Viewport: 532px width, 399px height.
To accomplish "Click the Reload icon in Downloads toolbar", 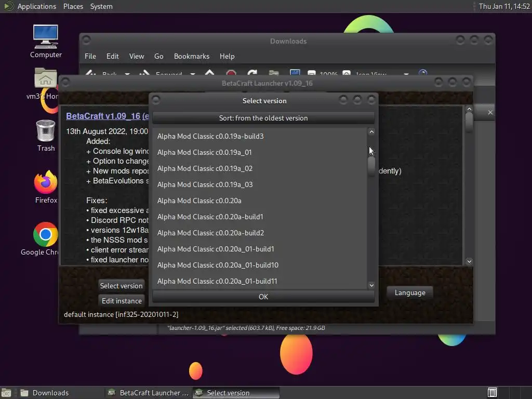I will click(x=252, y=73).
